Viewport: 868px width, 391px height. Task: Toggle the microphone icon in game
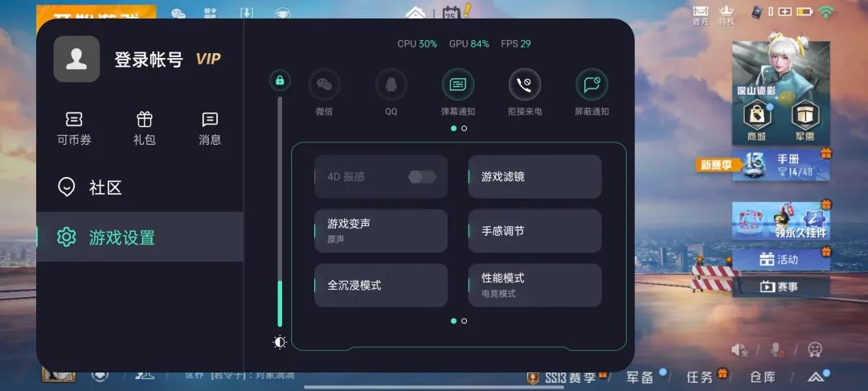(776, 349)
